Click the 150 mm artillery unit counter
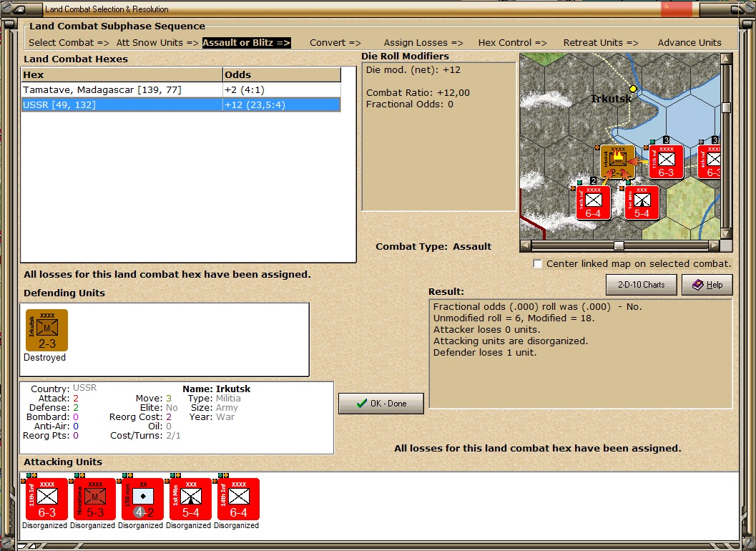Viewport: 756px width, 551px height. click(x=143, y=499)
